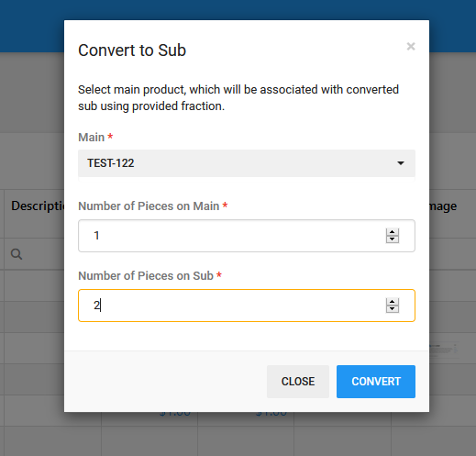Image resolution: width=476 pixels, height=456 pixels.
Task: Close the Convert to Sub dialog with X
Action: coord(411,47)
